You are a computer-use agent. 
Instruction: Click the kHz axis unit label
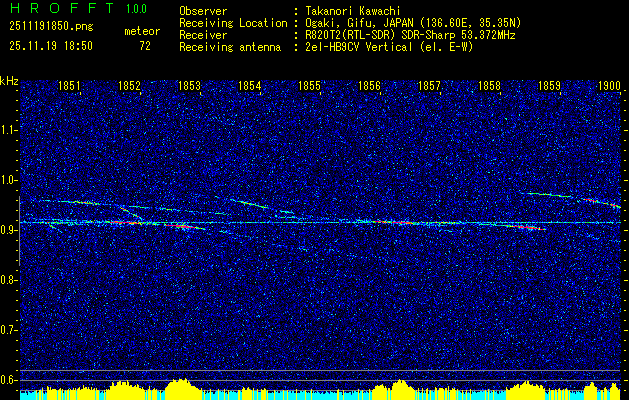(x=9, y=81)
